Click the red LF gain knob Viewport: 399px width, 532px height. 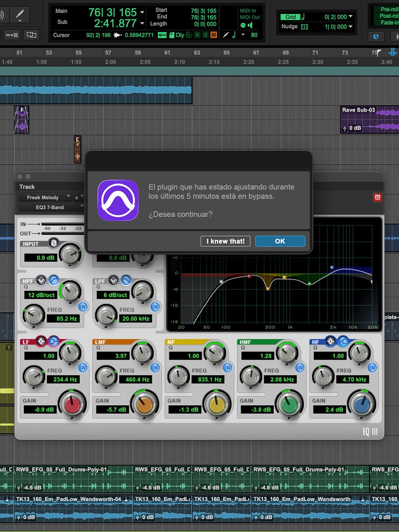tap(72, 405)
